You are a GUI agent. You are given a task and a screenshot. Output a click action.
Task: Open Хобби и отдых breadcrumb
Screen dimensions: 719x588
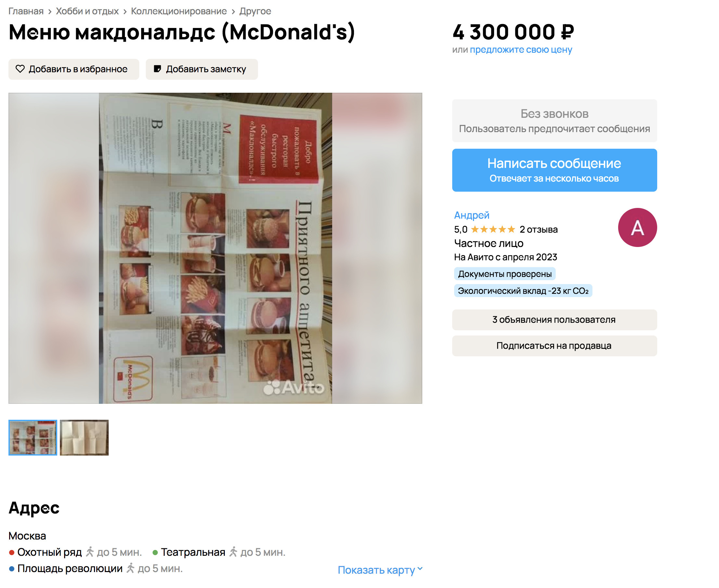pos(88,11)
